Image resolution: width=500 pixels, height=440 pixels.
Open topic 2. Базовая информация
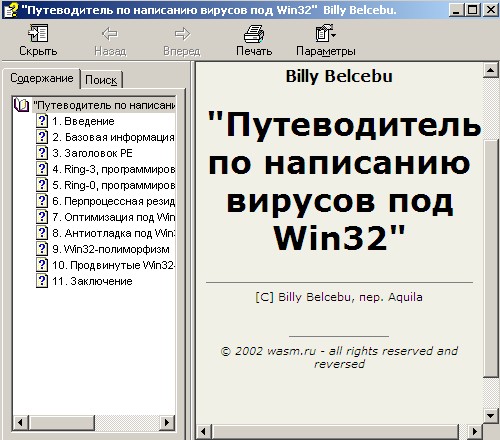pos(113,137)
